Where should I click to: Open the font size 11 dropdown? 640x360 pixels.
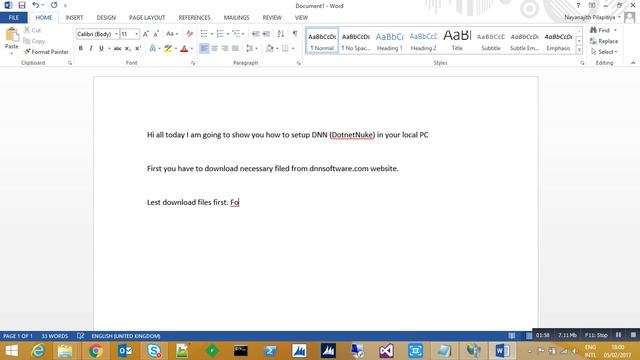pyautogui.click(x=136, y=34)
